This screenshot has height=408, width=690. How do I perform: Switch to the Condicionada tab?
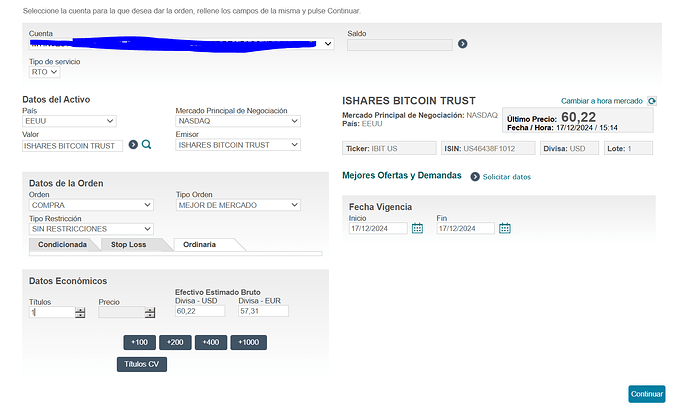pos(62,244)
